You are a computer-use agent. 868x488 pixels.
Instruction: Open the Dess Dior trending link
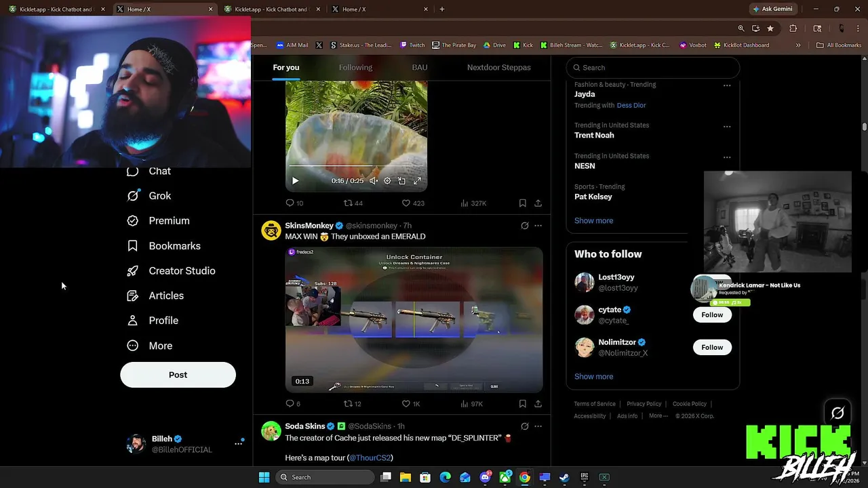631,106
